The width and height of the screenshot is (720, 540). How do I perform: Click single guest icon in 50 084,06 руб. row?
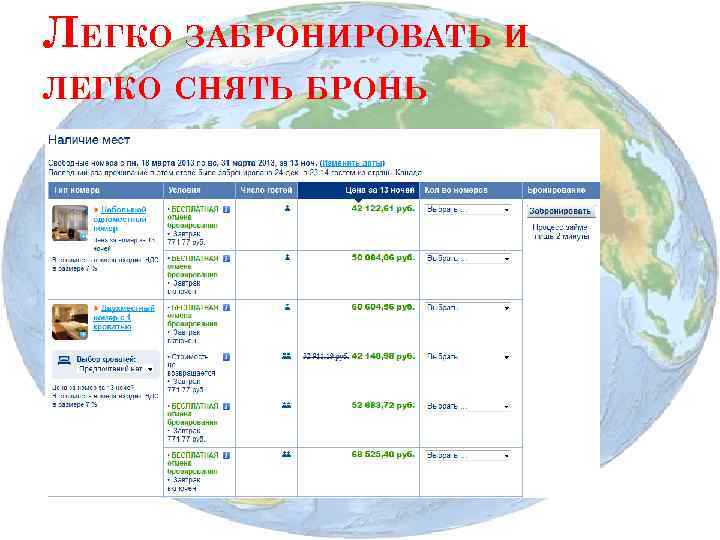287,257
